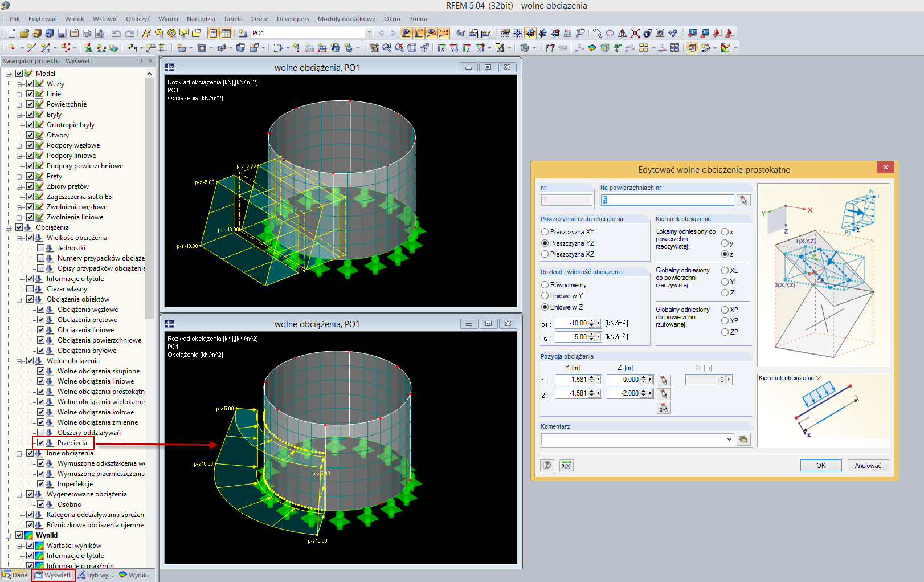The image size is (924, 582).
Task: Expand the Pręty tree node
Action: pos(19,176)
